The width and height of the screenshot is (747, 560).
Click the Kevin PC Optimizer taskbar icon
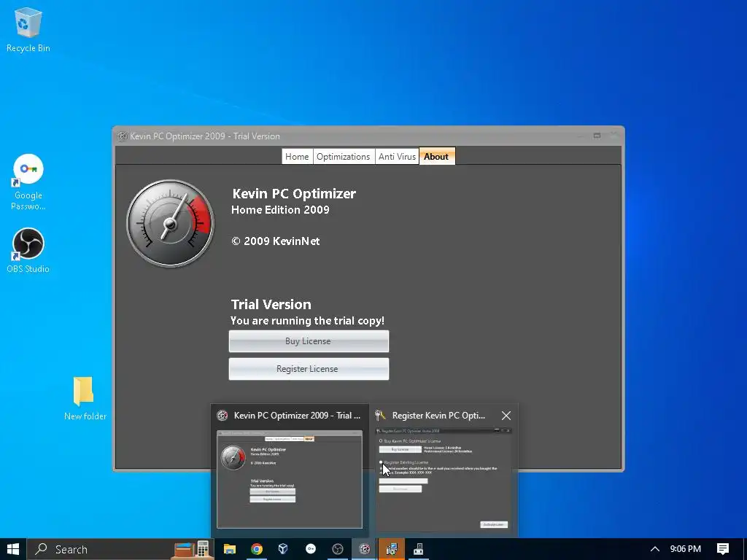tap(365, 549)
